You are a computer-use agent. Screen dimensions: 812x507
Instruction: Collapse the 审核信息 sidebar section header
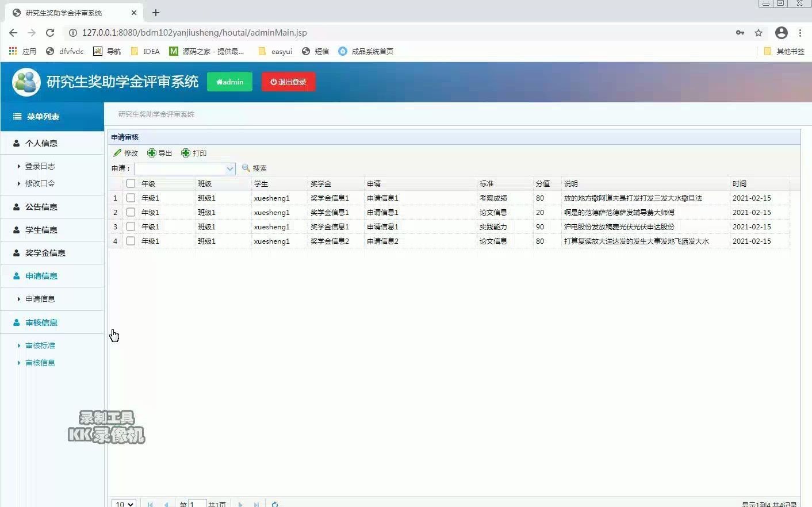52,322
